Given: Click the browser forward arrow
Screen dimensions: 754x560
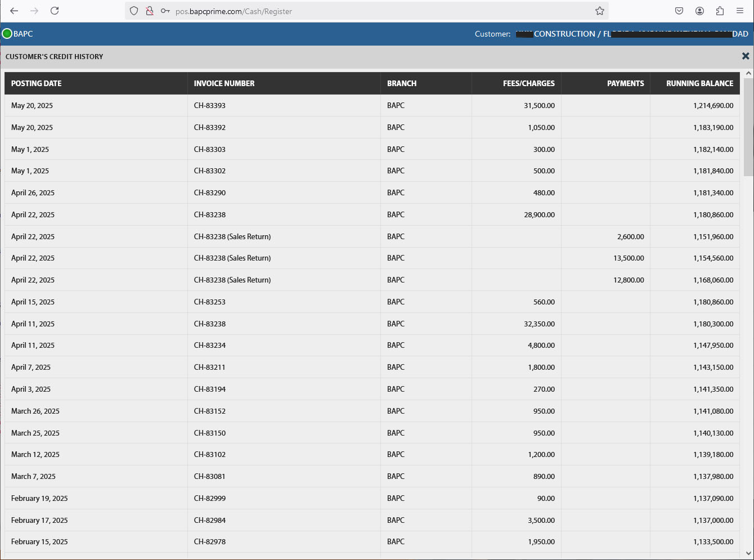Looking at the screenshot, I should click(x=34, y=11).
